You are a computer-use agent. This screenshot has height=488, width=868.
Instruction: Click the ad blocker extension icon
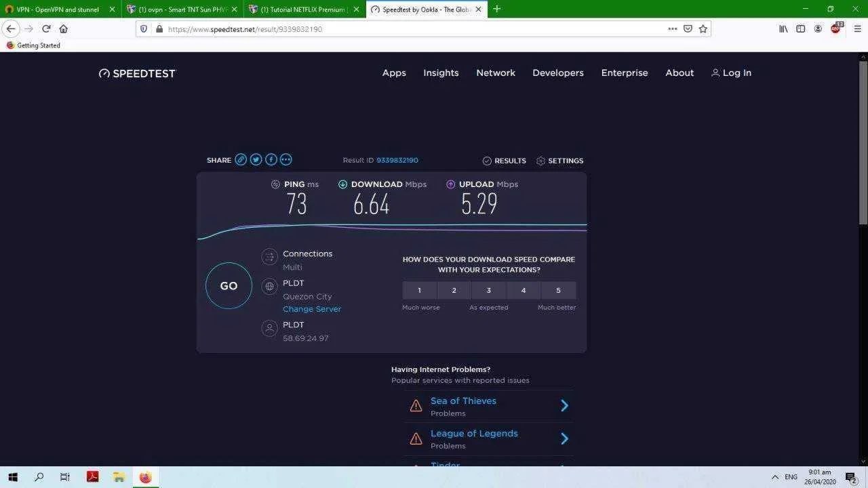(x=836, y=28)
